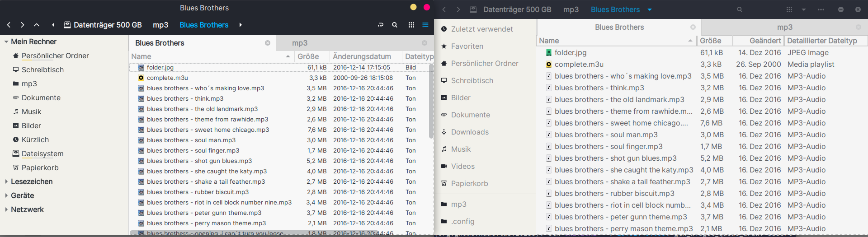This screenshot has width=868, height=237.
Task: Click the left-pointing path scroll arrow in left window
Action: (53, 25)
